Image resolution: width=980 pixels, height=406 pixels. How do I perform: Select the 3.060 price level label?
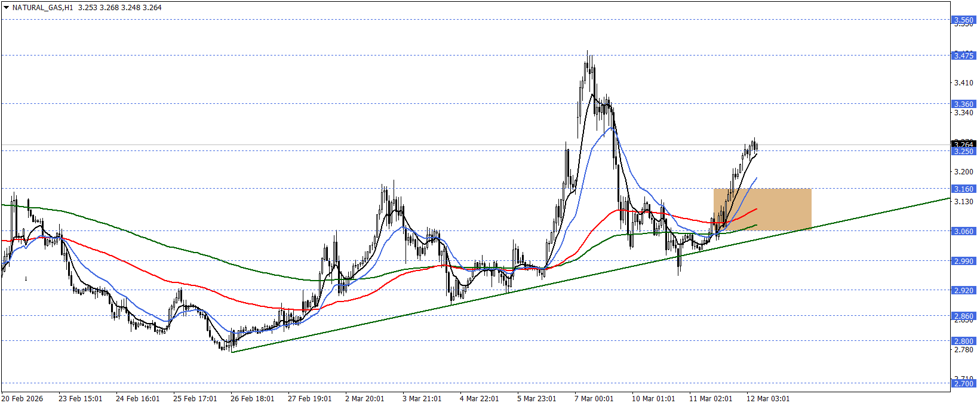pos(963,231)
